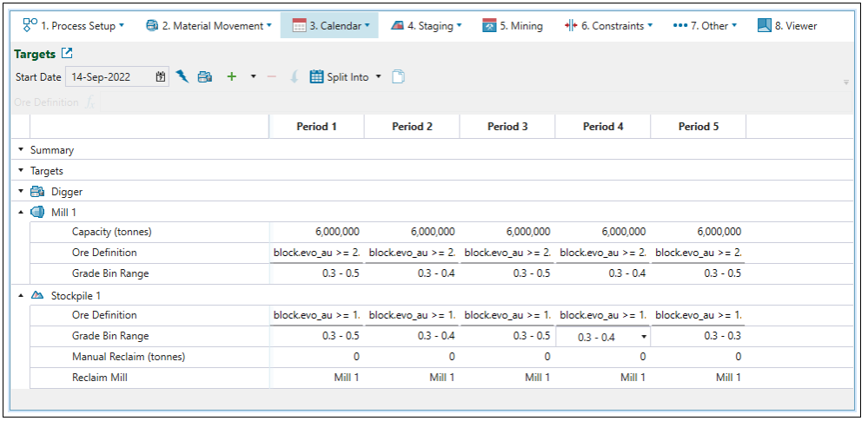Image resolution: width=868 pixels, height=421 pixels.
Task: Expand the Summary row
Action: click(x=21, y=150)
